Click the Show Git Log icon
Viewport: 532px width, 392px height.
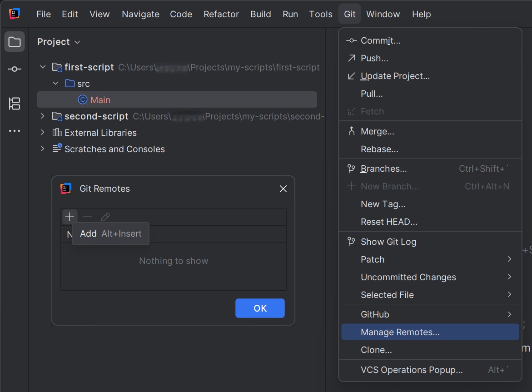pos(351,242)
